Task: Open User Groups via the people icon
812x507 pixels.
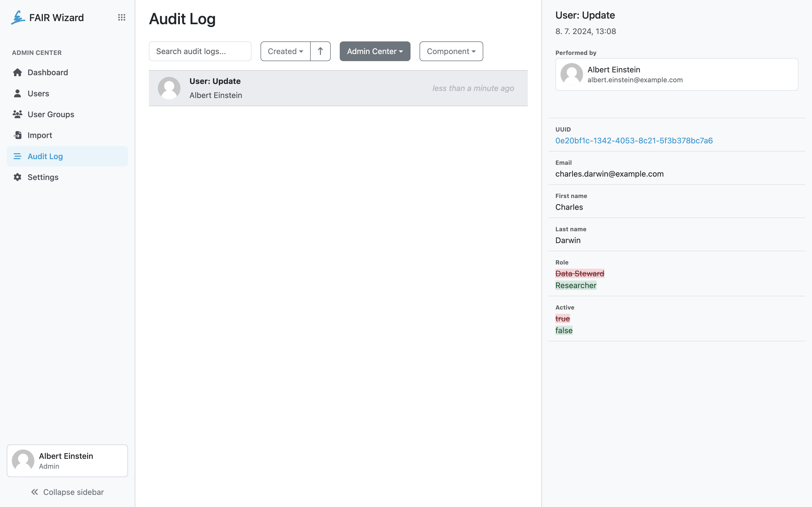Action: click(17, 114)
